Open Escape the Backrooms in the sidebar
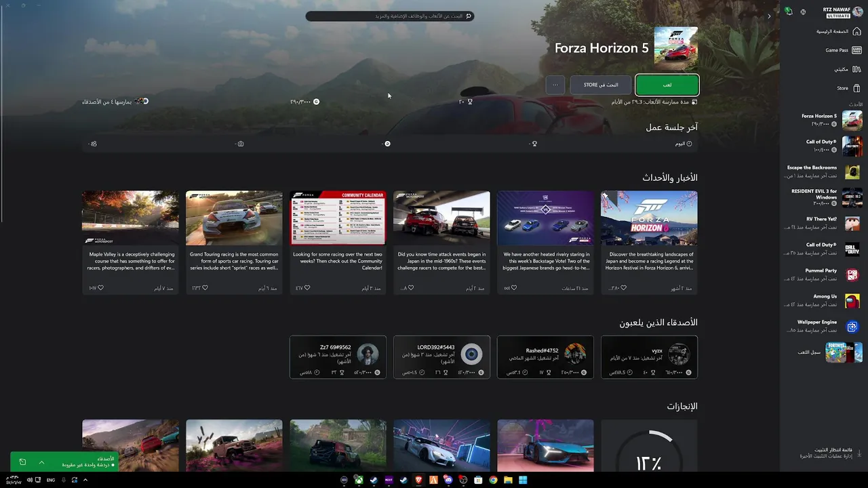This screenshot has height=488, width=868. [823, 171]
